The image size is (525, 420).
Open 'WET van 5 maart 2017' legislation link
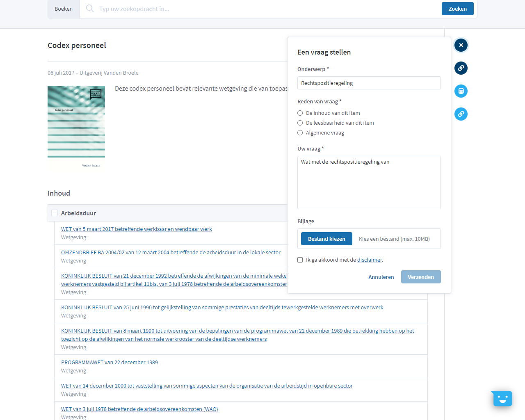tap(136, 229)
